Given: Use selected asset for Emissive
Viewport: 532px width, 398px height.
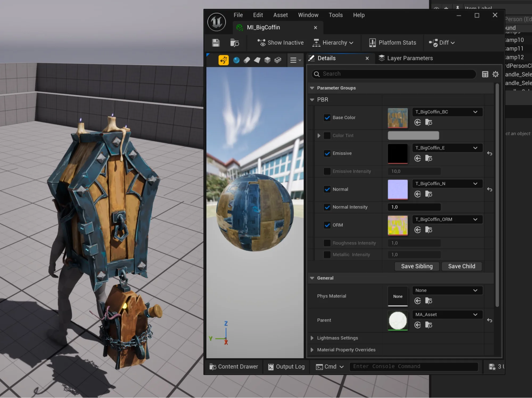Looking at the screenshot, I should 418,159.
